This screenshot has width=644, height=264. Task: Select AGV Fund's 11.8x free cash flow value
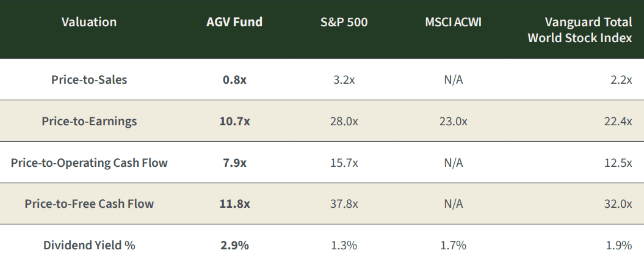(x=234, y=204)
